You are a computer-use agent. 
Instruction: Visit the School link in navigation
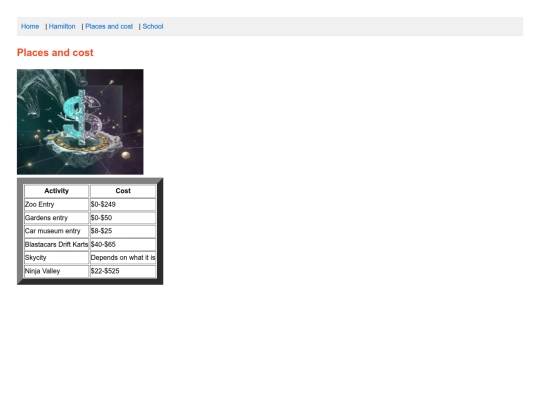click(153, 27)
